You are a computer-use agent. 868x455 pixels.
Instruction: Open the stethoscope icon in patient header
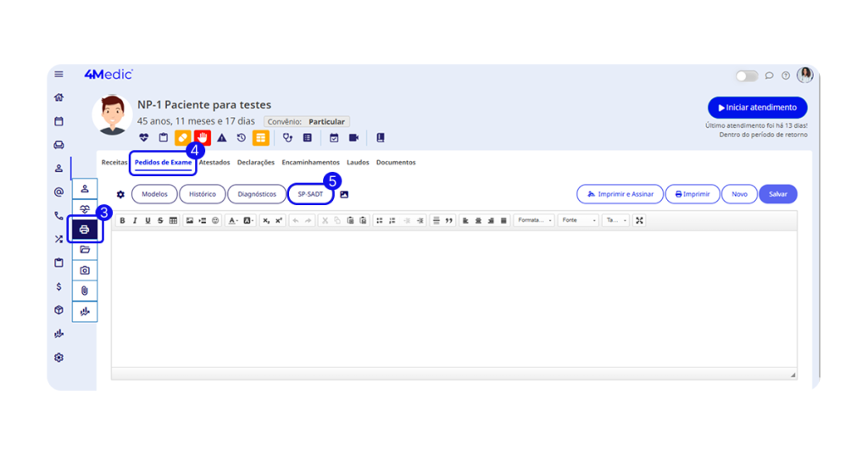287,137
